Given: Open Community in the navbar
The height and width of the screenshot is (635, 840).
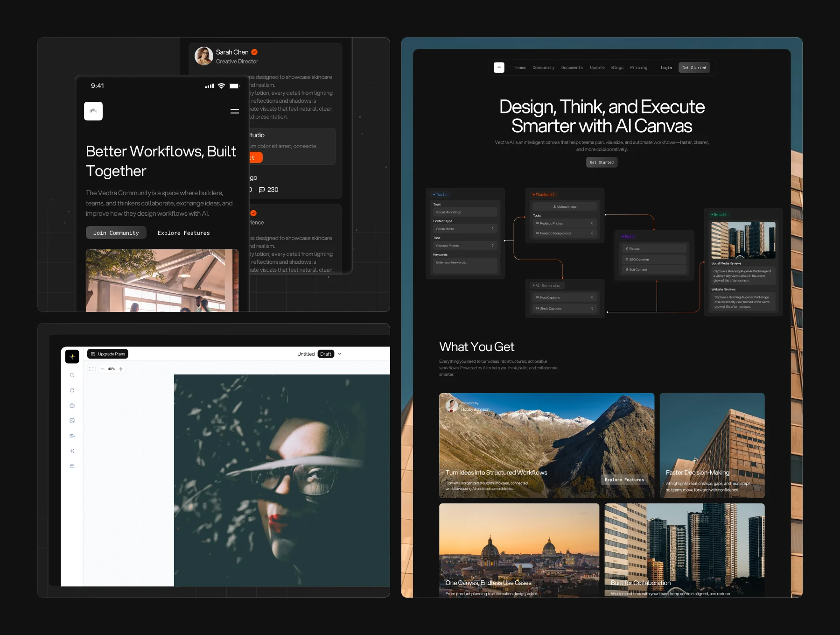Looking at the screenshot, I should point(544,68).
